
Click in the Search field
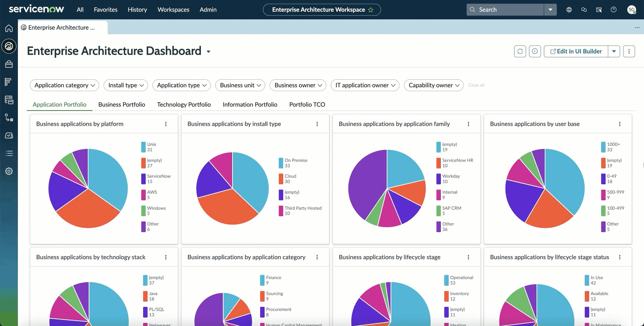point(505,10)
